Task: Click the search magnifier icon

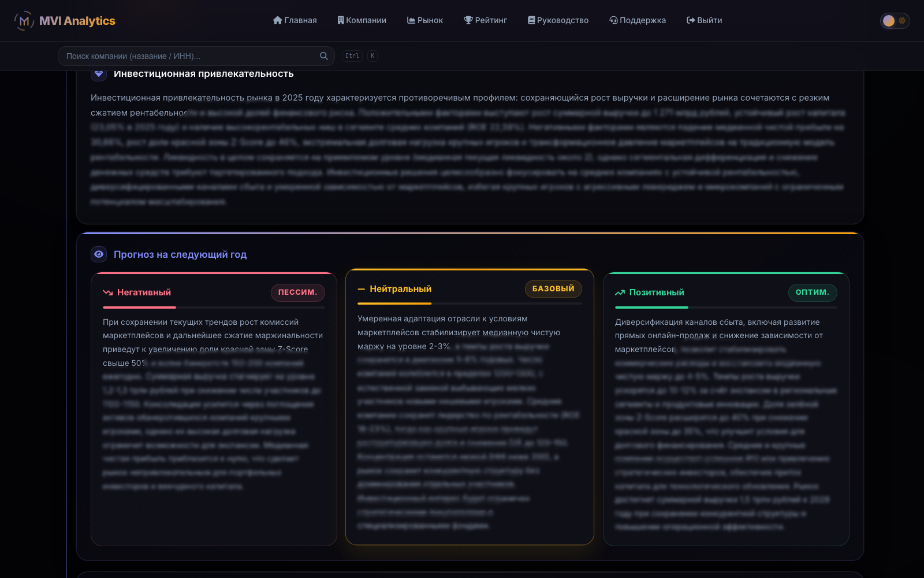Action: click(x=324, y=56)
